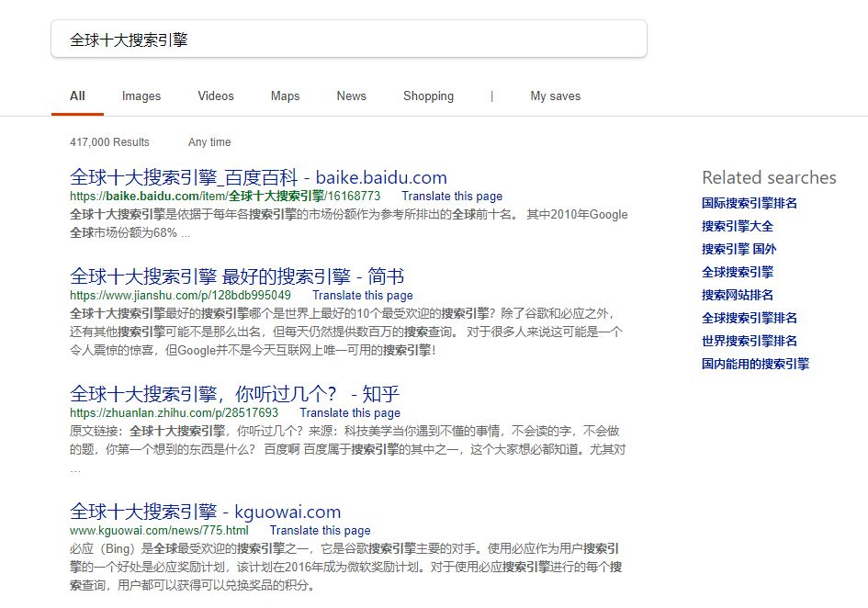Open related search 搜索引擎大全
Viewport: 868px width, 608px height.
738,226
